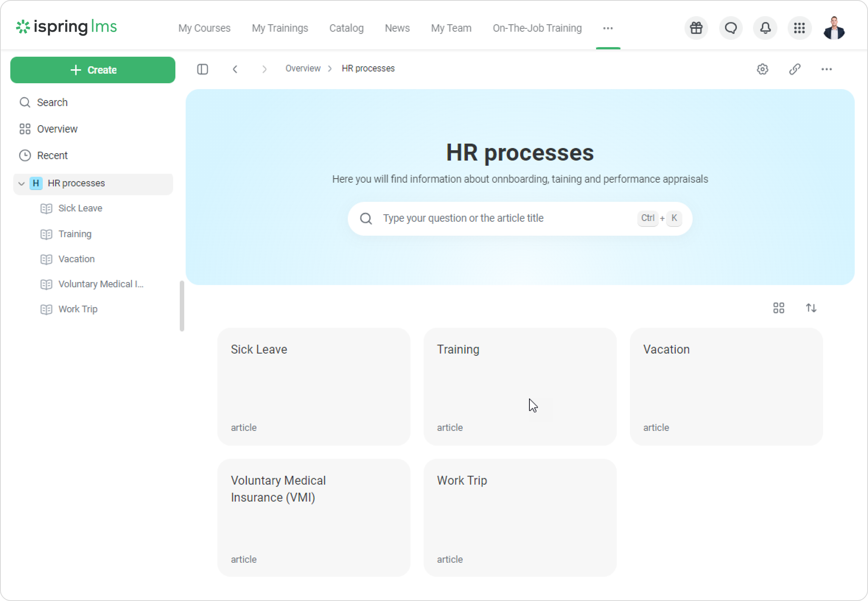
Task: Go to My Trainings tab
Action: [x=280, y=28]
